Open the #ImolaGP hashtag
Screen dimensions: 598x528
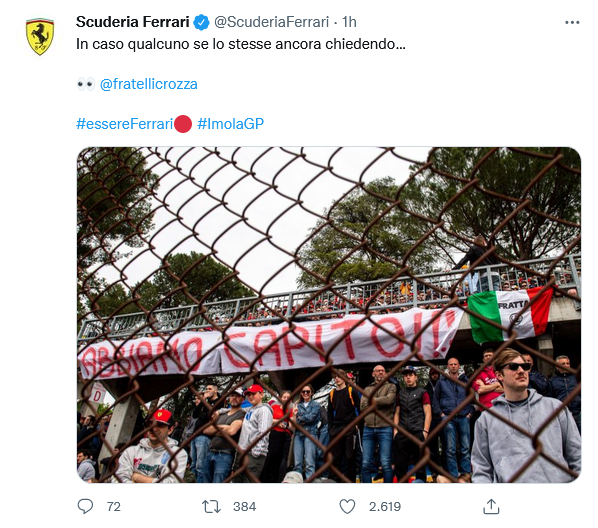click(x=230, y=124)
